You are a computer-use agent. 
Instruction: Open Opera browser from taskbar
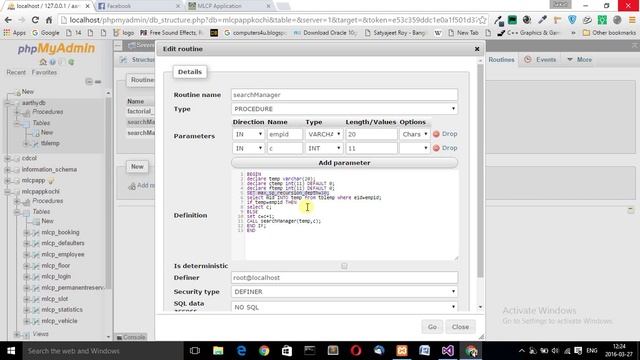pos(356,351)
